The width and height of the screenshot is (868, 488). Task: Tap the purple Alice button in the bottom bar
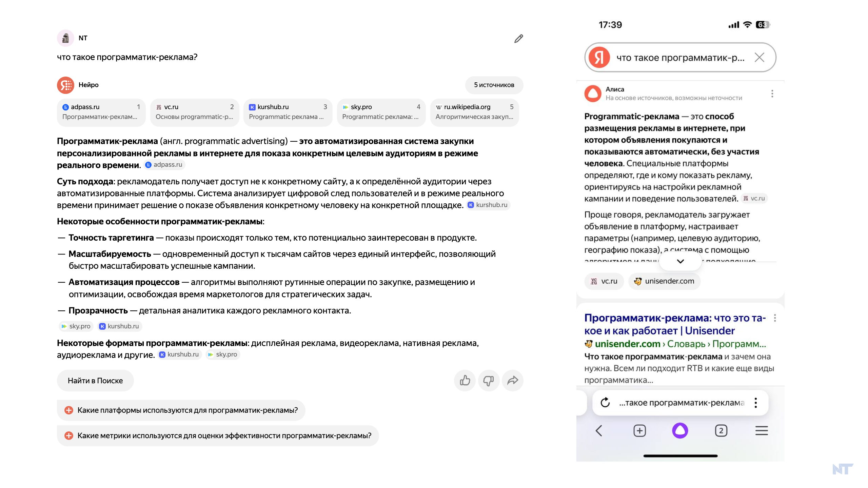tap(680, 431)
